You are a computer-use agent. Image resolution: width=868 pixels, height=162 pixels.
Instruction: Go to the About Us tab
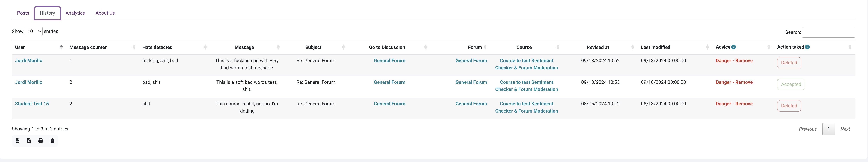(105, 13)
